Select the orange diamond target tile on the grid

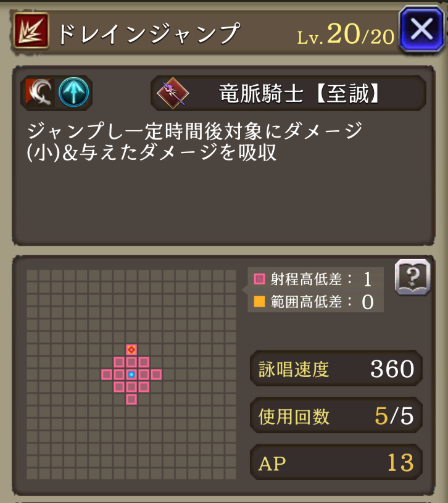[x=131, y=350]
